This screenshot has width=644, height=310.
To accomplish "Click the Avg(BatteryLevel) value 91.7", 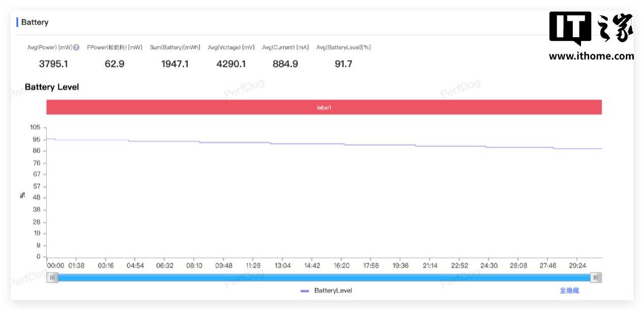I will point(343,64).
